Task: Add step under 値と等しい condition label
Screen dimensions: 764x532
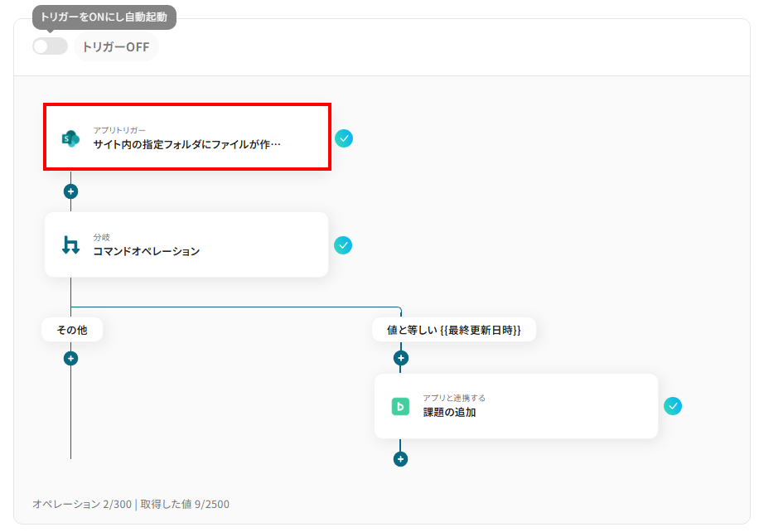Action: (400, 358)
